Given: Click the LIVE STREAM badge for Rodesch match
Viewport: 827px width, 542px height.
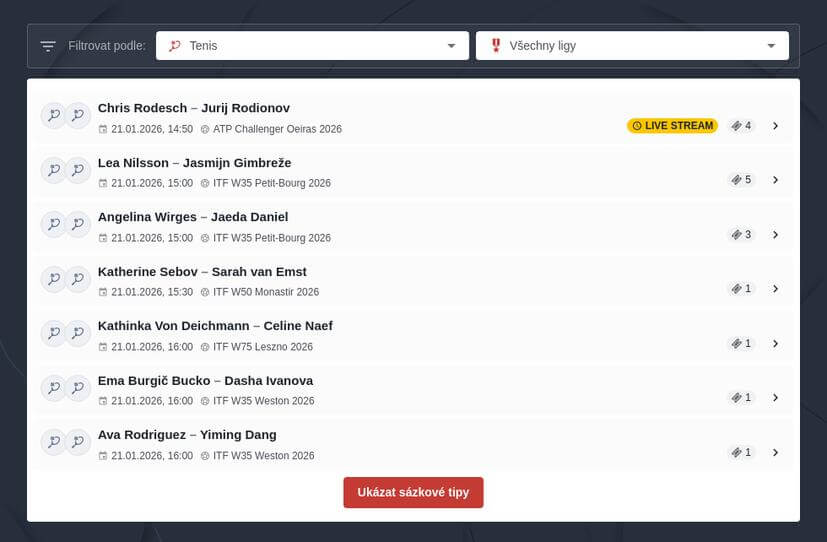Looking at the screenshot, I should [672, 126].
